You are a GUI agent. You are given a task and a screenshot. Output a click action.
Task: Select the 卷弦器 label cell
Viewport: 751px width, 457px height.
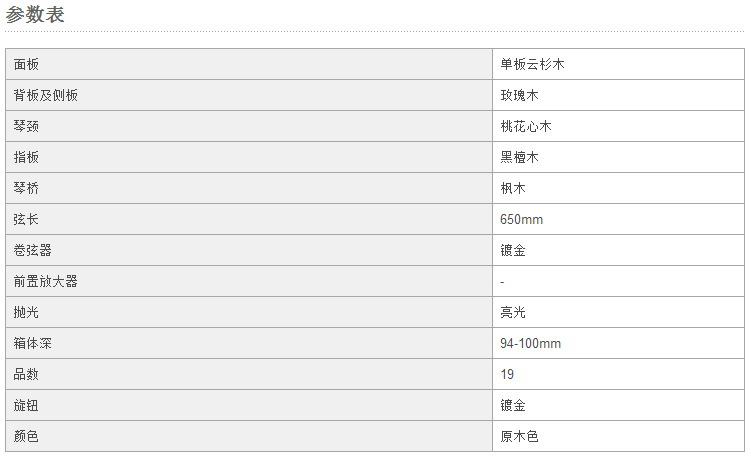249,250
